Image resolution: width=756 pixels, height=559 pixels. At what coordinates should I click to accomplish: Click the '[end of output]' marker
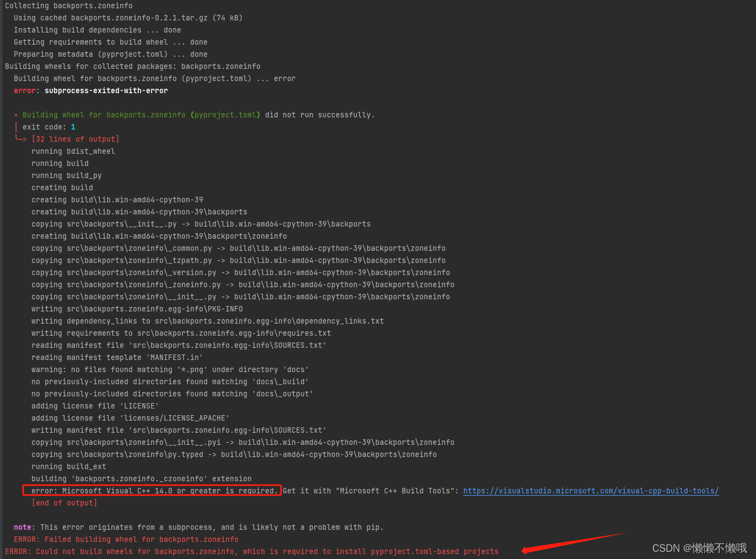click(65, 502)
